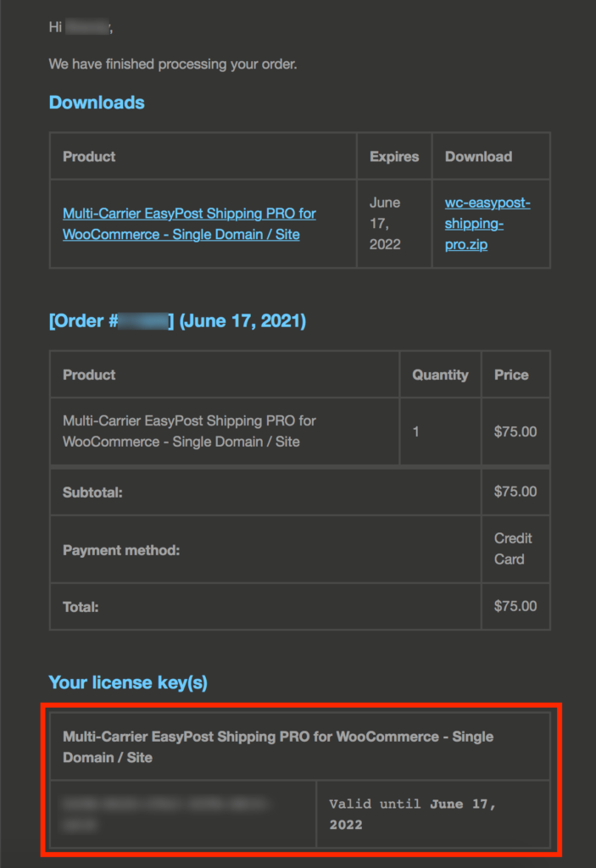The height and width of the screenshot is (868, 596).
Task: Download the wc-easypost-shipping-pro.zip file
Action: (x=487, y=224)
